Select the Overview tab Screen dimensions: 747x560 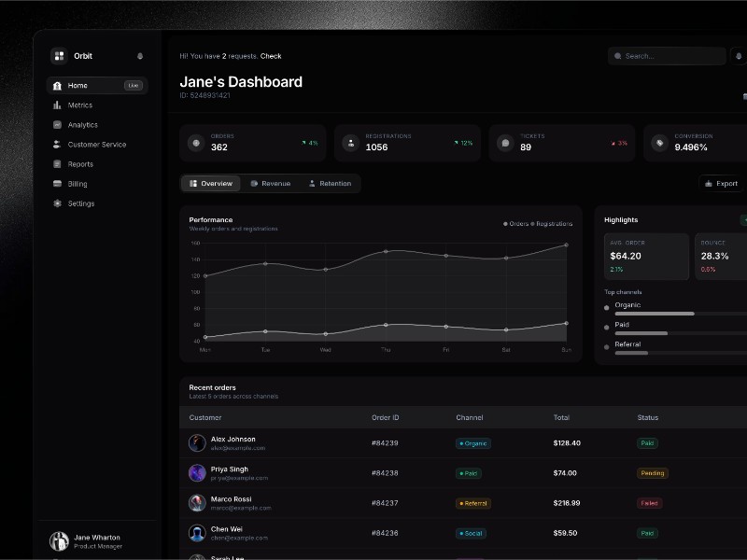pos(210,184)
